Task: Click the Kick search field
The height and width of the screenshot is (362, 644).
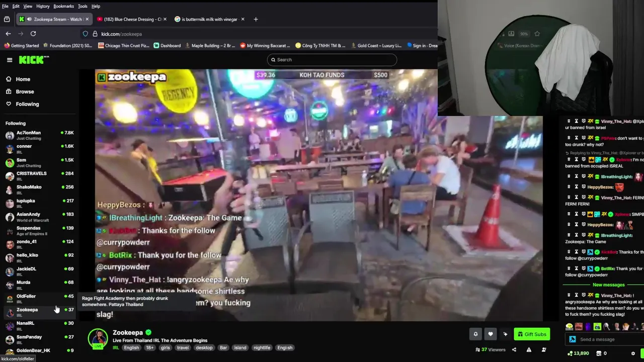Action: 332,60
